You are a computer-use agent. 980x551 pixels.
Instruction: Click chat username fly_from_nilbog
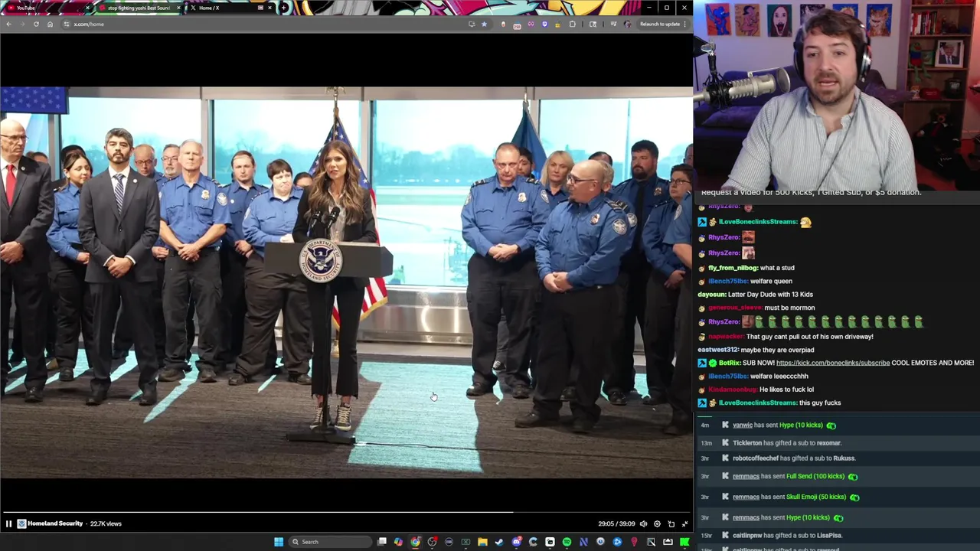pos(732,268)
